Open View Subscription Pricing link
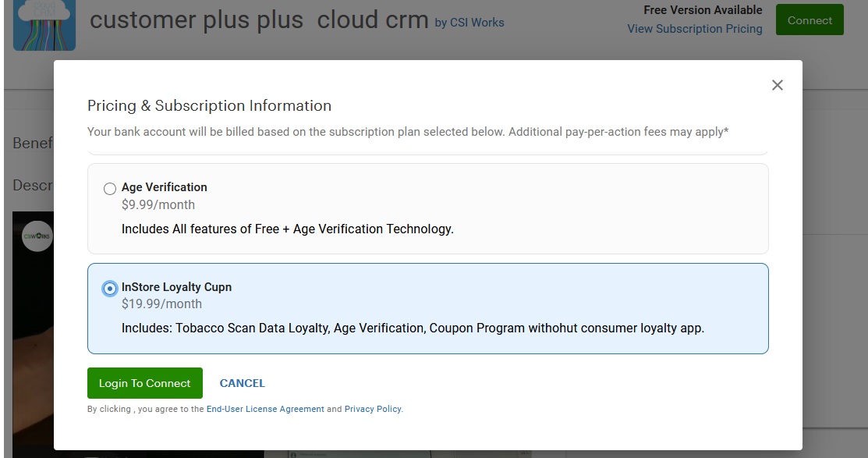 [695, 29]
